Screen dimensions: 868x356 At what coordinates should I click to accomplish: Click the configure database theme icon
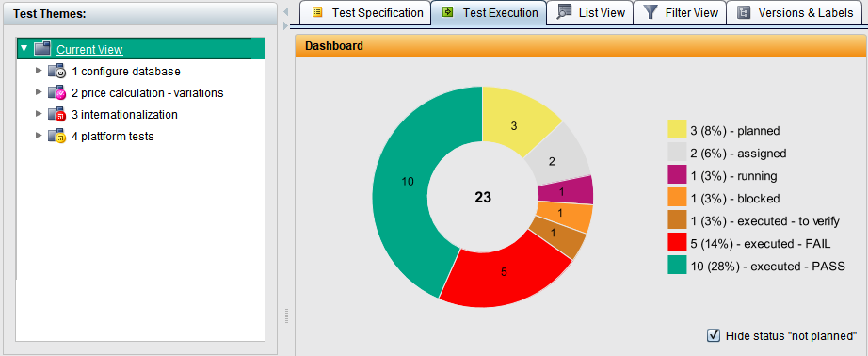point(56,72)
